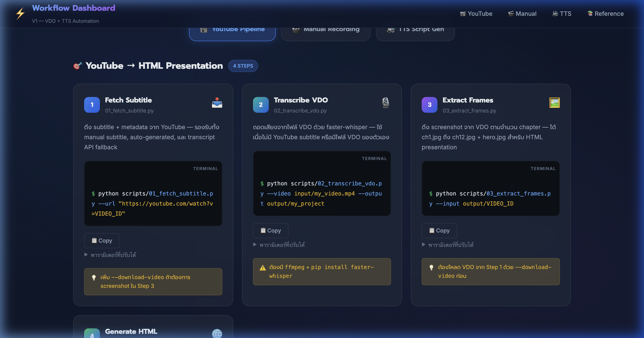Copy the extract frames command

[x=439, y=231]
